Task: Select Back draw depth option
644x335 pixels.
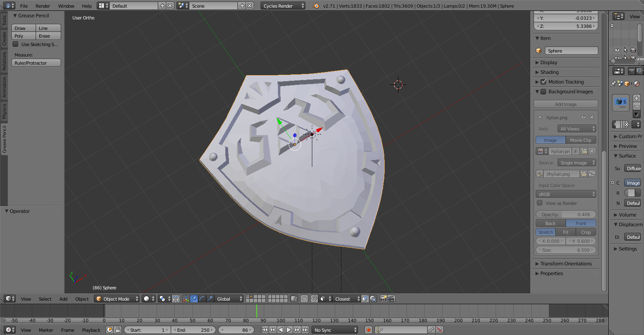Action: (x=551, y=223)
